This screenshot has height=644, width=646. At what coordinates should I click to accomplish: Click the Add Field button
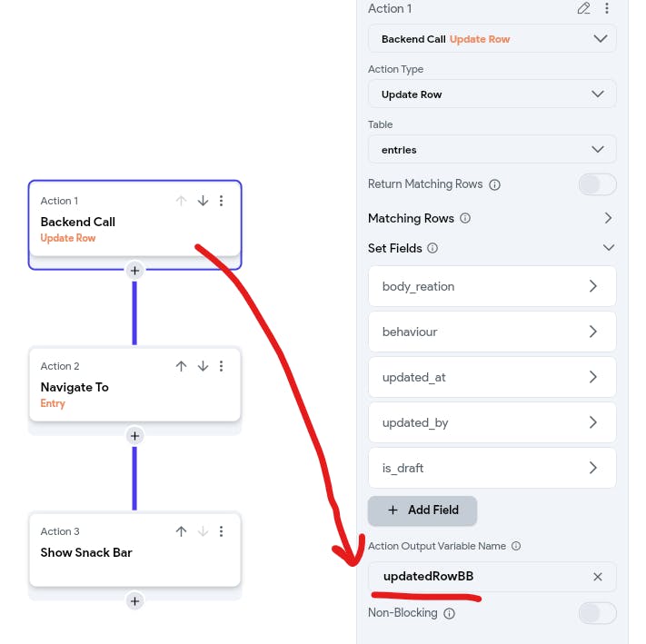point(422,510)
